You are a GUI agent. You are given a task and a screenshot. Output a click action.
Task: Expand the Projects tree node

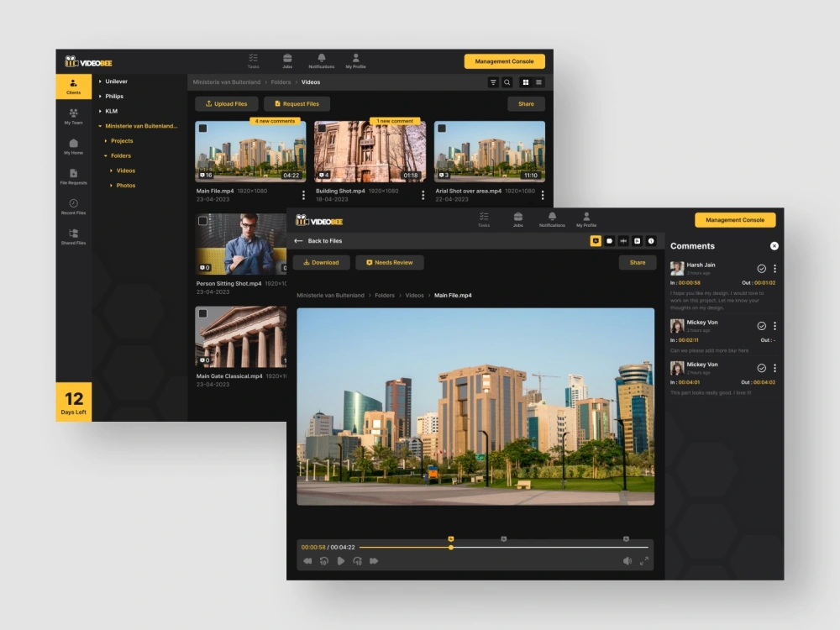[106, 141]
